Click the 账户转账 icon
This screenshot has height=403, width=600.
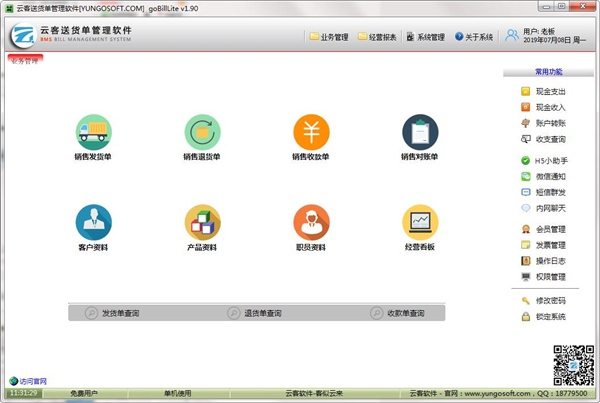[x=526, y=123]
